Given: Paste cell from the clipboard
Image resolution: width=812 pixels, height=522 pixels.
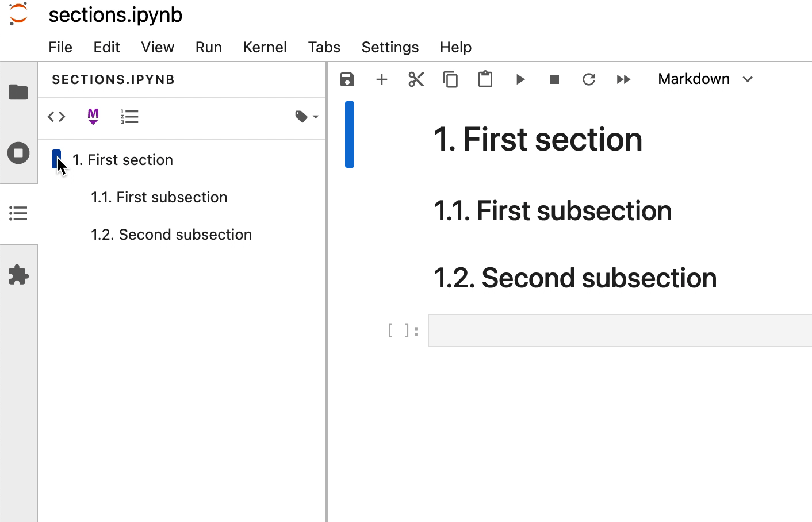Looking at the screenshot, I should [485, 79].
